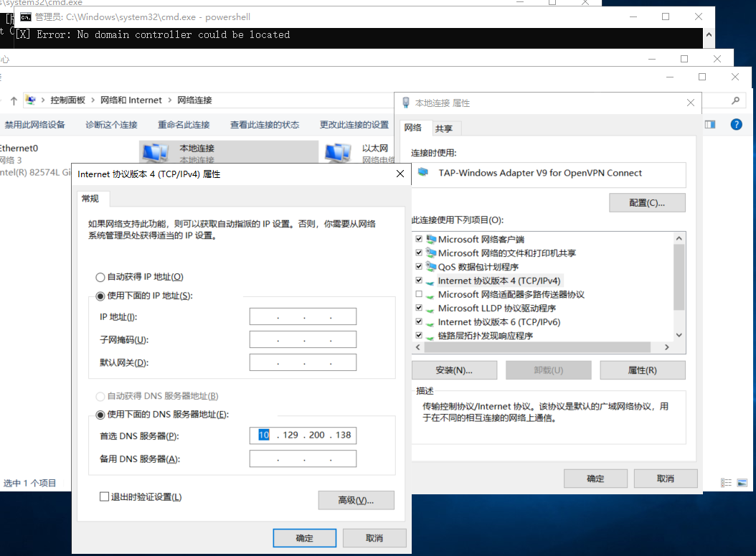Click the up navigation arrow icon
The image size is (756, 556).
(x=12, y=100)
